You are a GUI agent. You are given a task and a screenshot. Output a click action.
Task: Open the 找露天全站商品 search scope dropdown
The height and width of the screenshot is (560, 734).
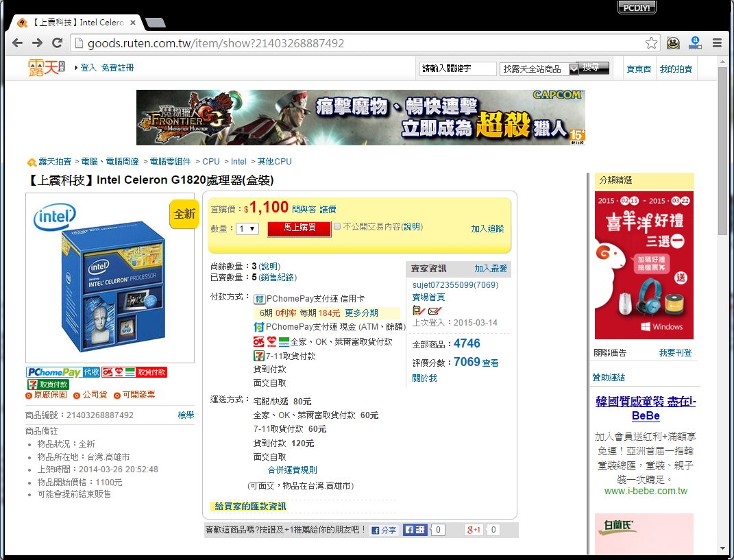tap(540, 69)
